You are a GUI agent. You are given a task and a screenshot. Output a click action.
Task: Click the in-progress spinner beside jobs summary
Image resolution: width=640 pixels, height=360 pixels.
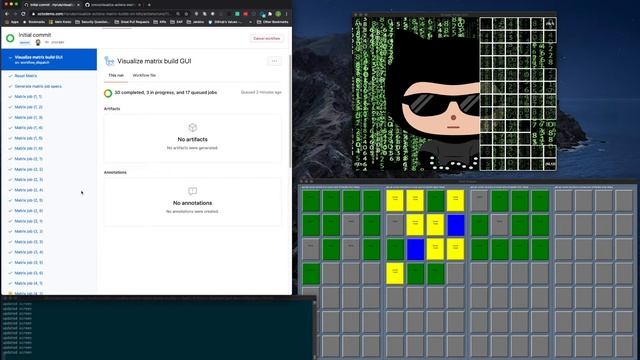pos(108,93)
